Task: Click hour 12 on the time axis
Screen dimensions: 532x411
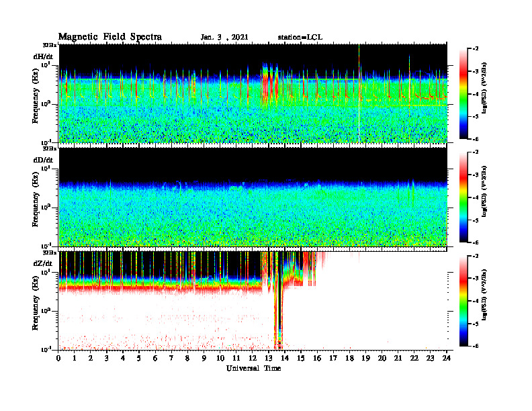Action: pyautogui.click(x=253, y=358)
